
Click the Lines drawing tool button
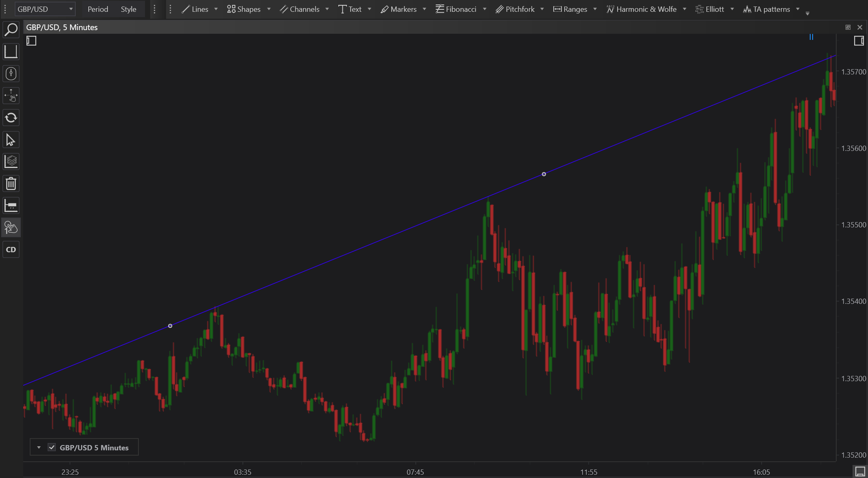pyautogui.click(x=195, y=9)
